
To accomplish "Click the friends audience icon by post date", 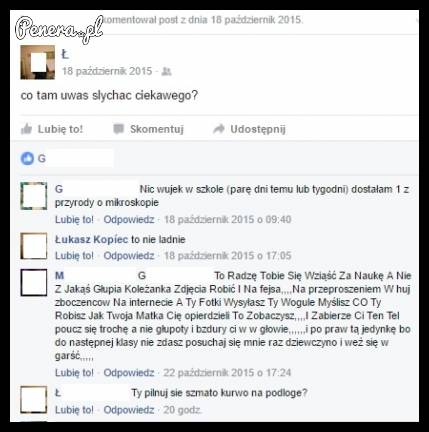I will 166,71.
